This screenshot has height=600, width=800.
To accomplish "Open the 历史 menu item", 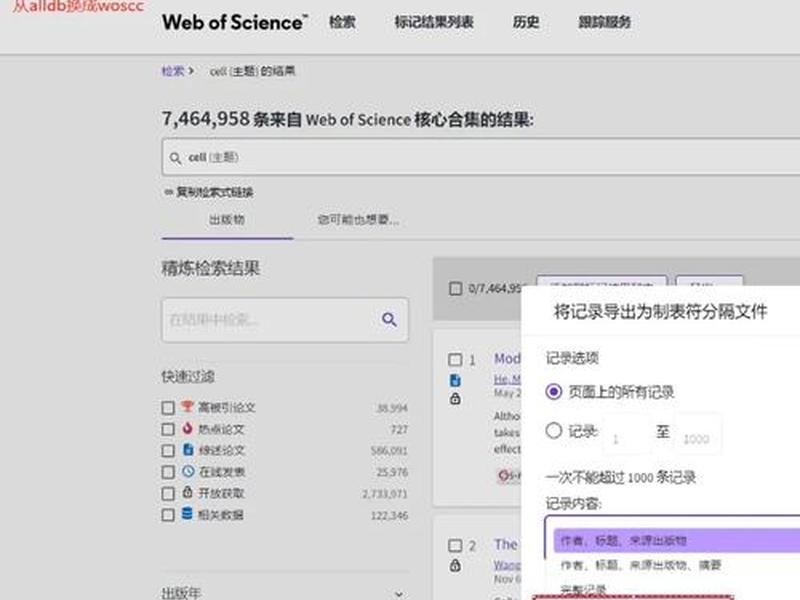I will click(x=526, y=22).
